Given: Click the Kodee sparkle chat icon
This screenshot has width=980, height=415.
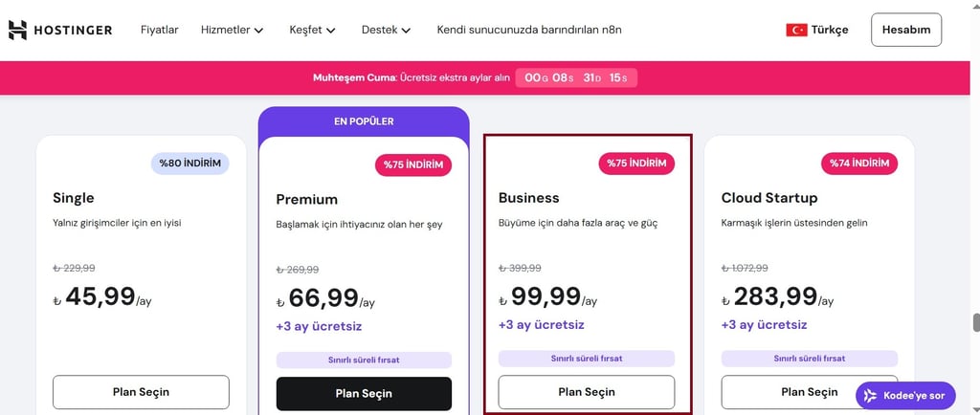Looking at the screenshot, I should (870, 395).
